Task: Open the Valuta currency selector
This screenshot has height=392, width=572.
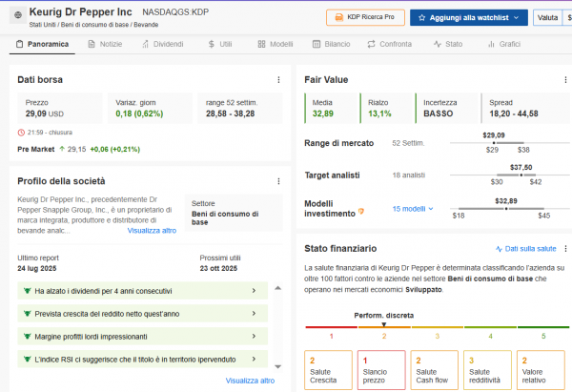Action: tap(547, 17)
